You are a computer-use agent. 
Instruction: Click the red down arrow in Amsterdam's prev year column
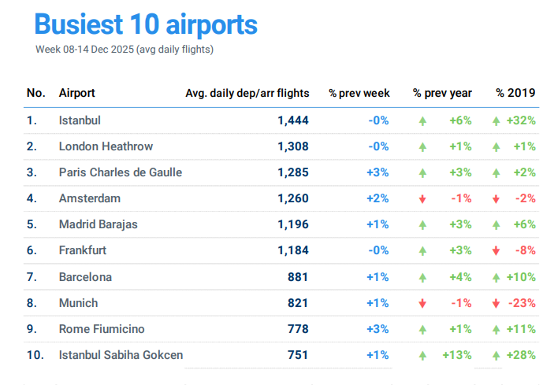[x=423, y=199]
